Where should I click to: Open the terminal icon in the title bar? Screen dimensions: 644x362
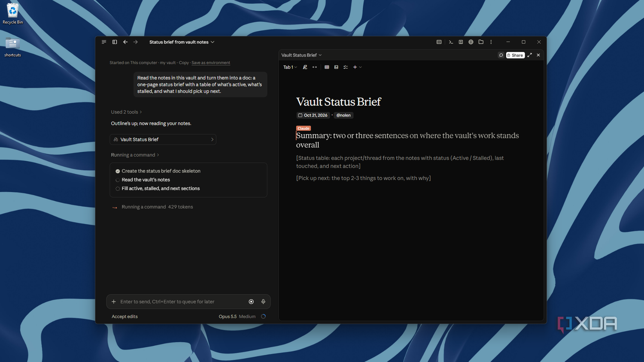pos(451,42)
